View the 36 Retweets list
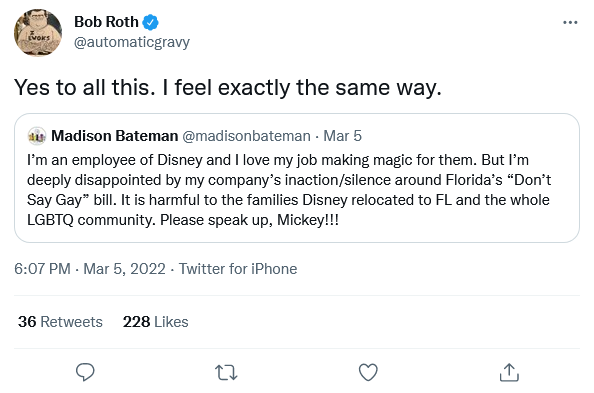Viewport: 594px width, 393px height. click(x=60, y=322)
